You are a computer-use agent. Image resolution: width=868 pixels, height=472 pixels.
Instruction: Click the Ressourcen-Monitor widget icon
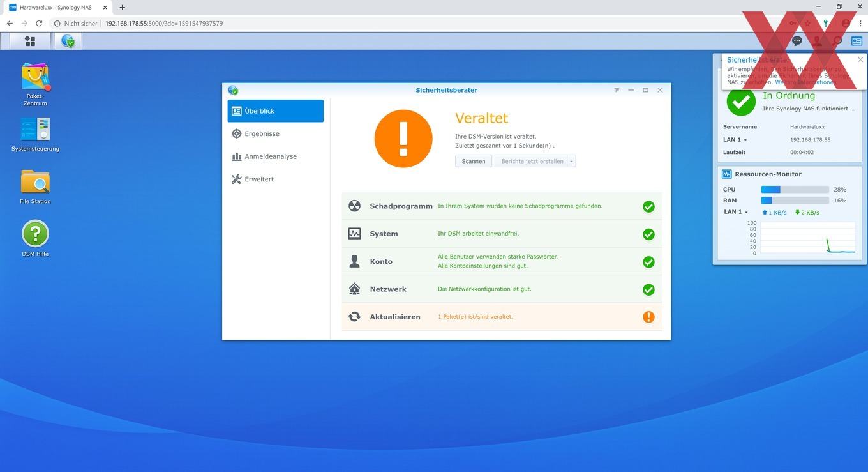pos(726,174)
